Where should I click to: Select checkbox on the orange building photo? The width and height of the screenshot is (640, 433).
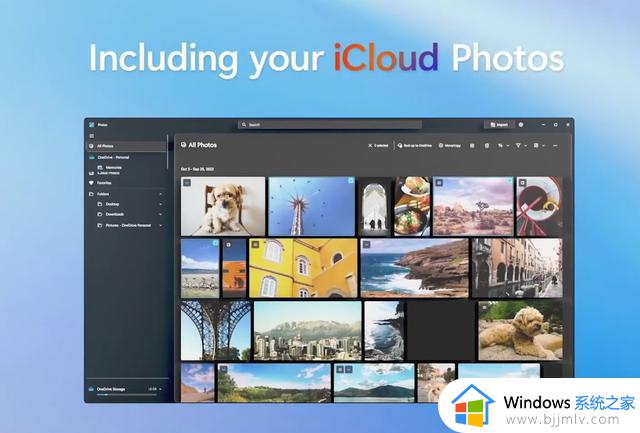229,244
